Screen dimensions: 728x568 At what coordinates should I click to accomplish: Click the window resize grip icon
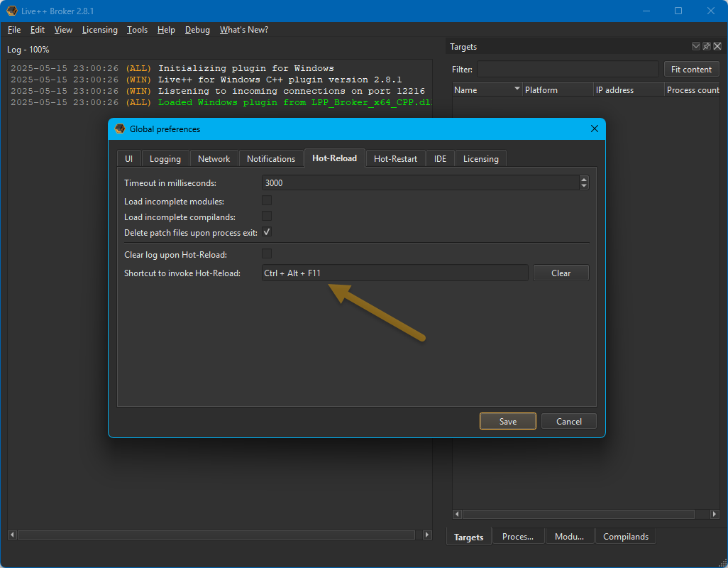[722, 562]
